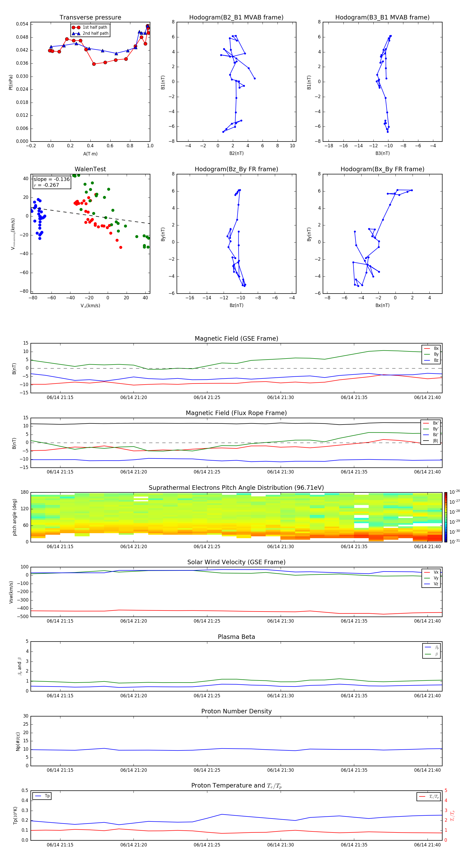Click the 'Bz(nT)' x-axis label
The width and height of the screenshot is (473, 868).
pyautogui.click(x=236, y=305)
